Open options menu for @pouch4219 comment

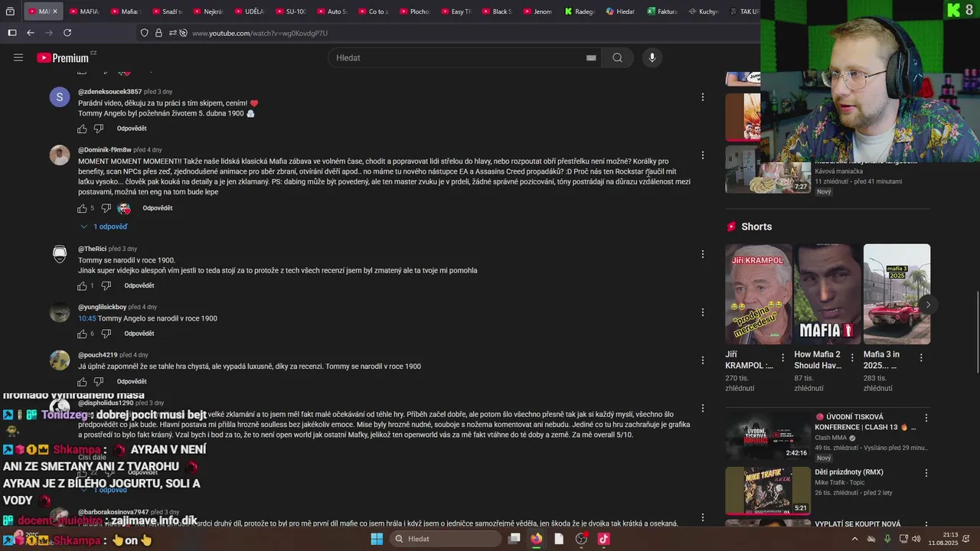pos(702,360)
